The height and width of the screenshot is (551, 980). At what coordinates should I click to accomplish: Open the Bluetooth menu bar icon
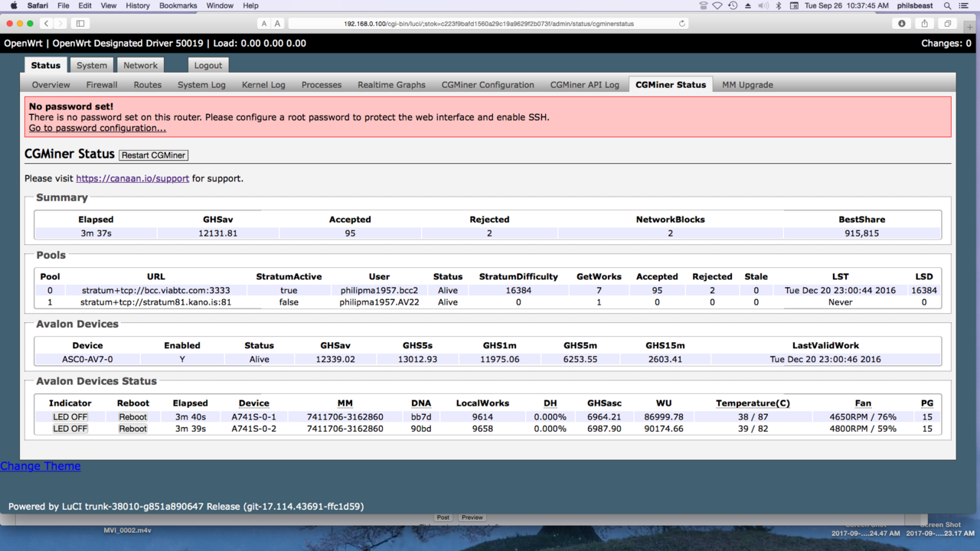779,5
